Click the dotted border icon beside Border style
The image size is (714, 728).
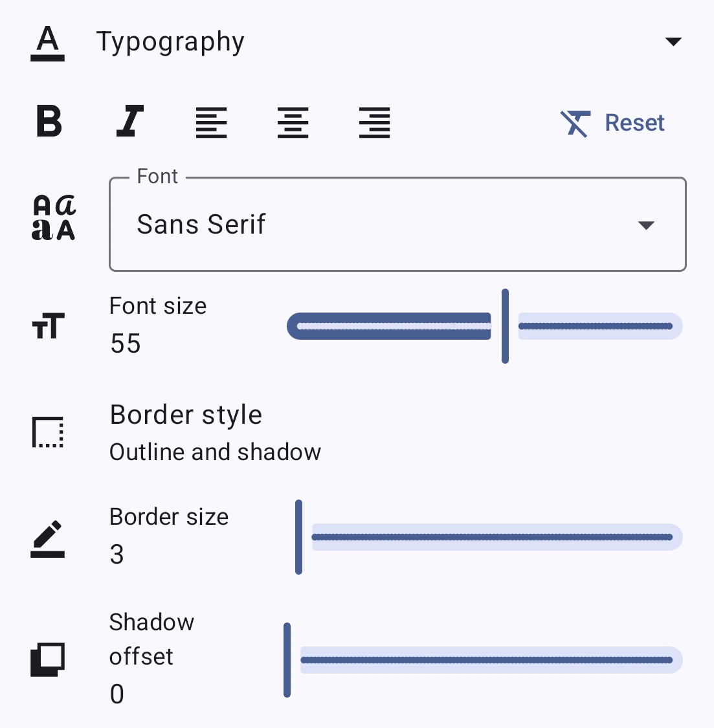click(x=48, y=432)
